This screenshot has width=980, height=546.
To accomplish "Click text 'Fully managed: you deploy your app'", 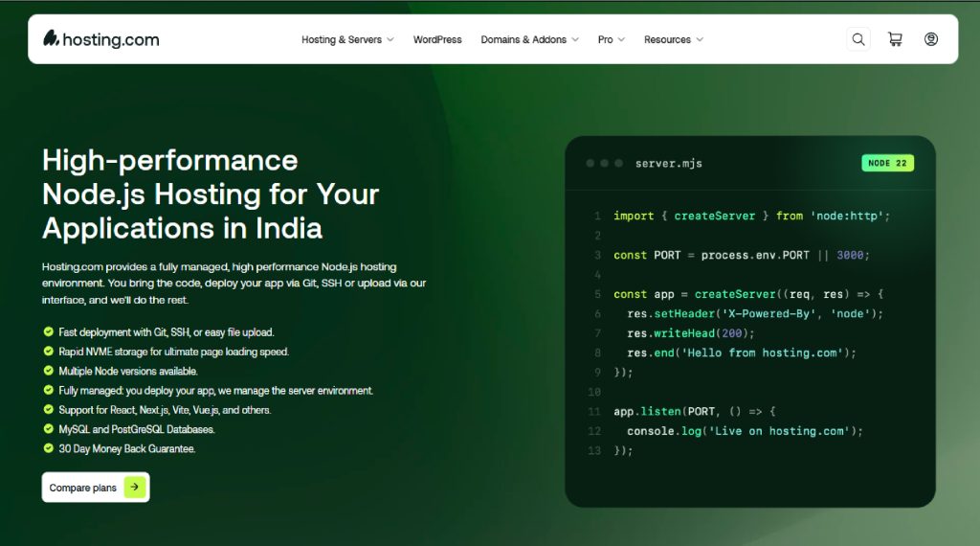I will (x=215, y=390).
